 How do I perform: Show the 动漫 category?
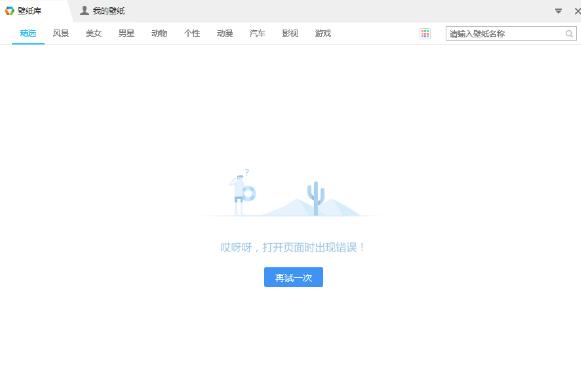tap(225, 33)
